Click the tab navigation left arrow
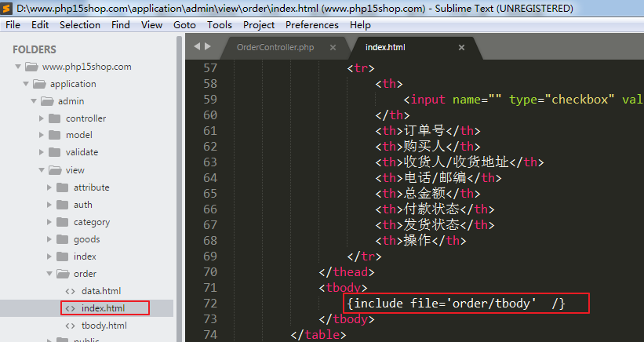The image size is (644, 342). pos(196,47)
